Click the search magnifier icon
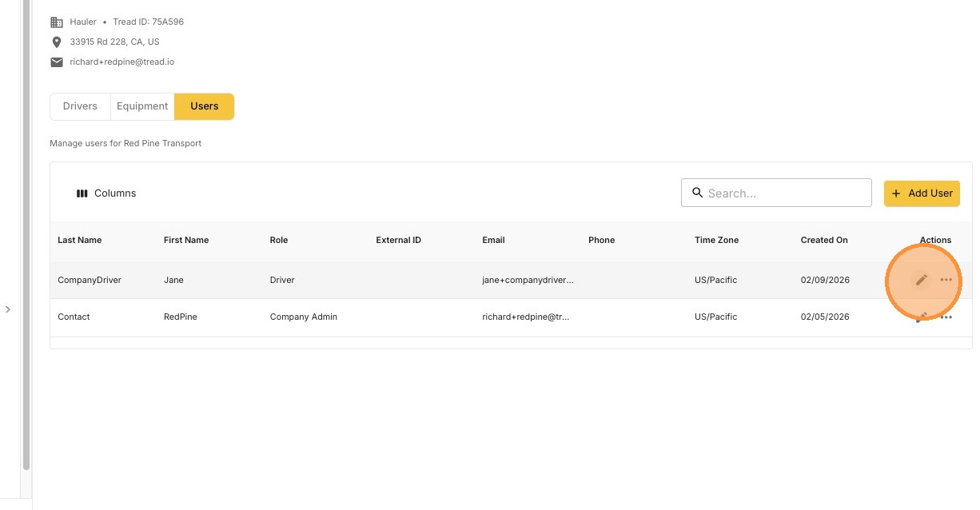980x510 pixels. 697,193
